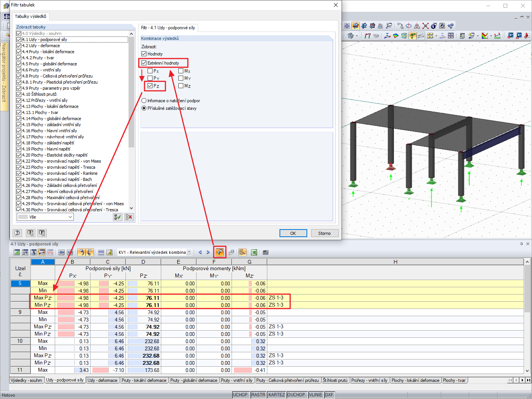The height and width of the screenshot is (399, 532).
Task: Enable the Mz extreme value checkbox
Action: 181,86
